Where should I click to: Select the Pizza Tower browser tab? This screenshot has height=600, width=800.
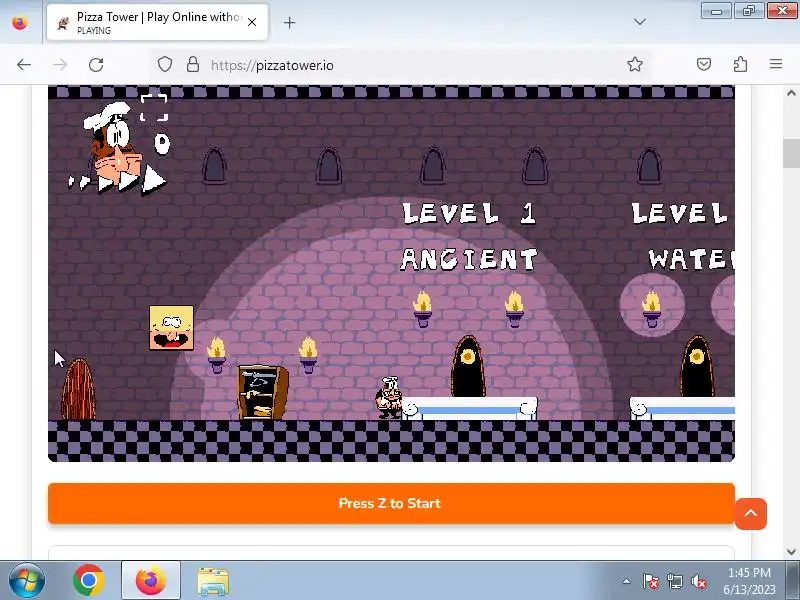(157, 22)
